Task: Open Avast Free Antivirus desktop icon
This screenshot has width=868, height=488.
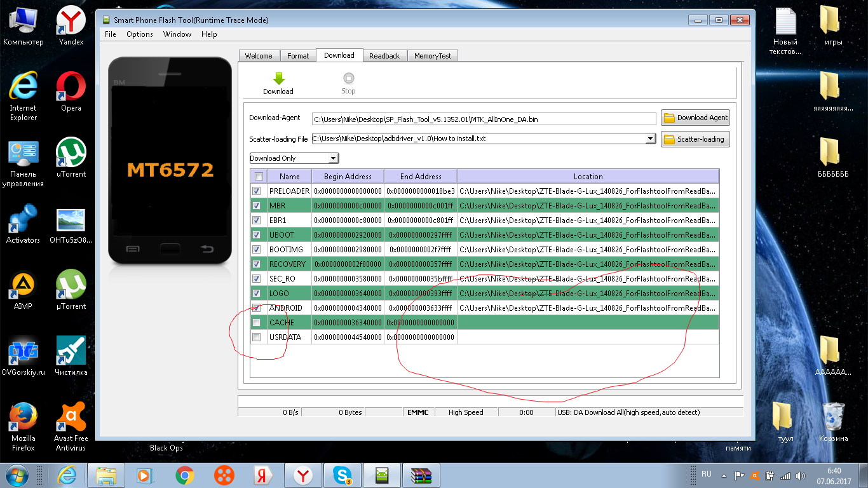Action: coord(71,418)
